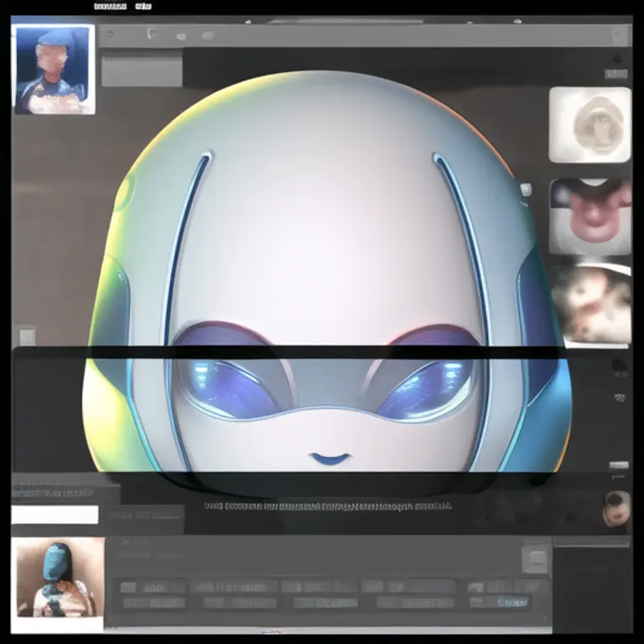This screenshot has width=644, height=644.
Task: Select the pink thumbnail in the right sidebar
Action: tap(590, 216)
